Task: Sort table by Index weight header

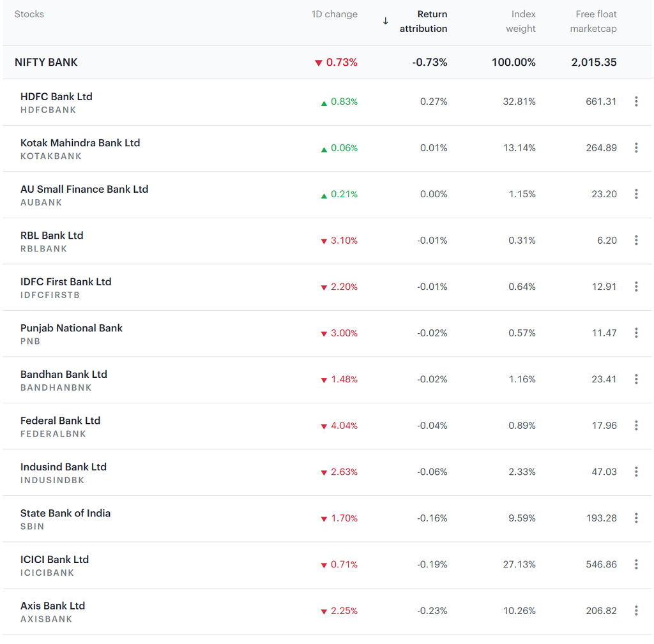Action: point(521,21)
